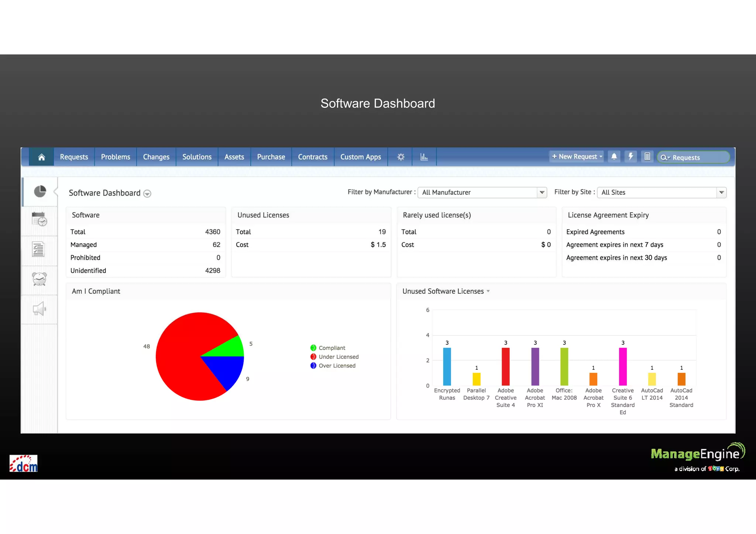The width and height of the screenshot is (756, 534).
Task: Open the Admin settings gear icon
Action: (x=401, y=157)
